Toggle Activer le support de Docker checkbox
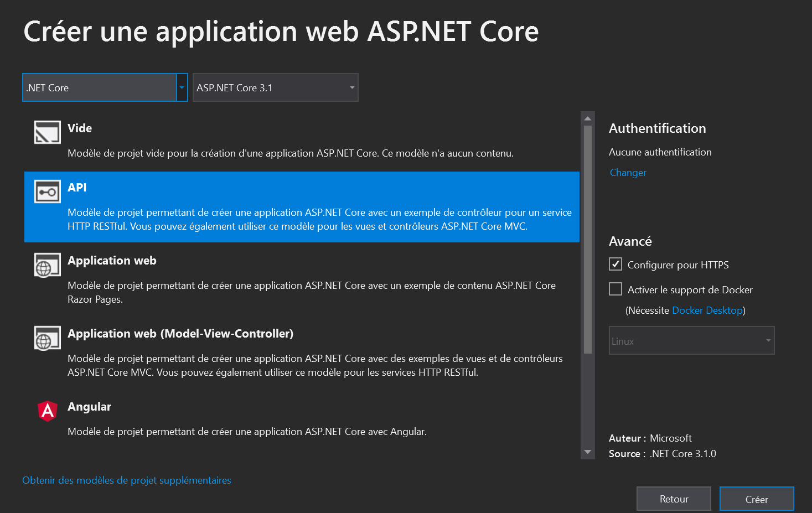812x513 pixels. click(615, 289)
